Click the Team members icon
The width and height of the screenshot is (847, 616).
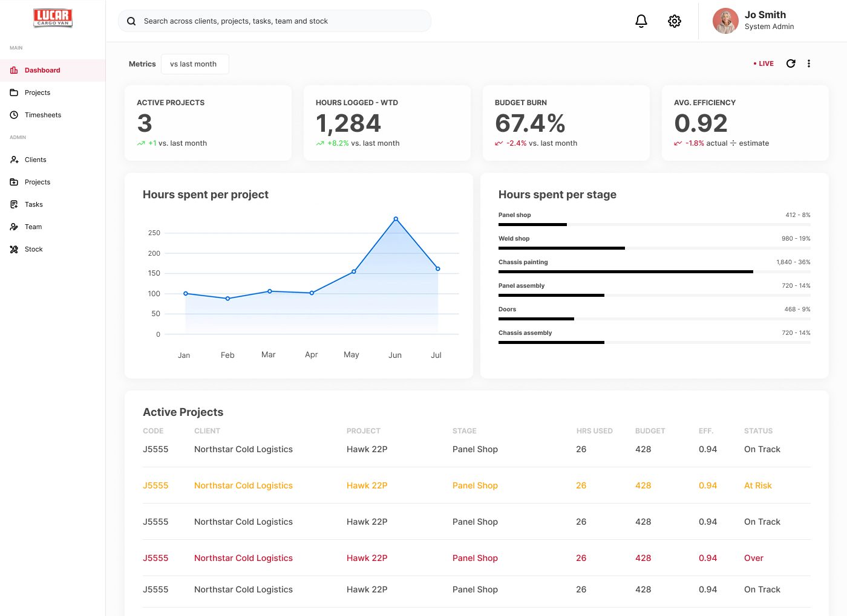click(x=14, y=227)
